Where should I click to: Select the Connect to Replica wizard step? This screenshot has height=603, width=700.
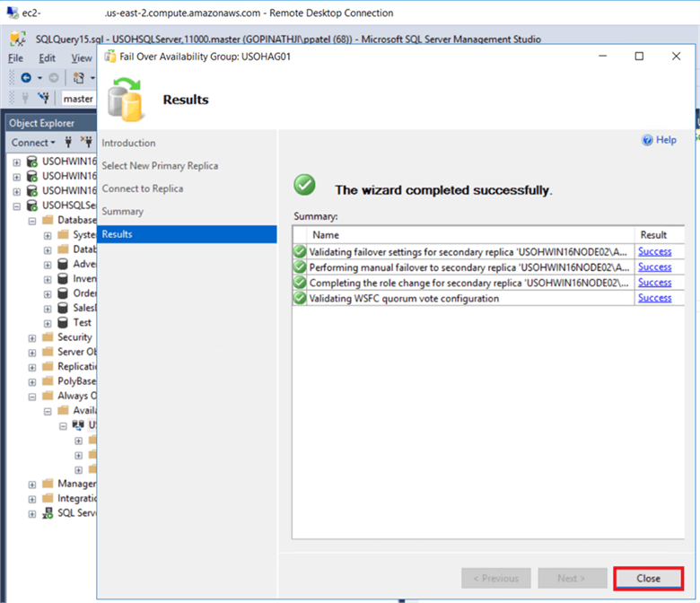click(x=143, y=188)
